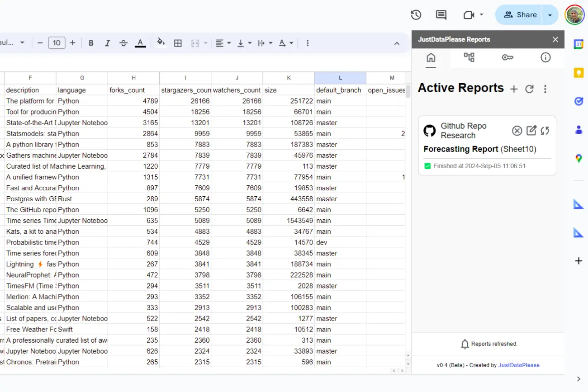Viewport: 588px width, 392px height.
Task: Open the text color picker
Action: pos(140,43)
